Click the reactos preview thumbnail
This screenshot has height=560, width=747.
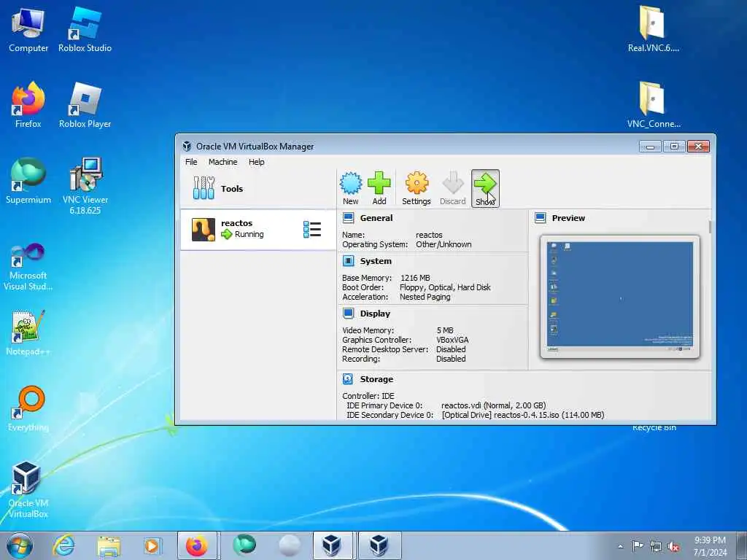click(620, 296)
